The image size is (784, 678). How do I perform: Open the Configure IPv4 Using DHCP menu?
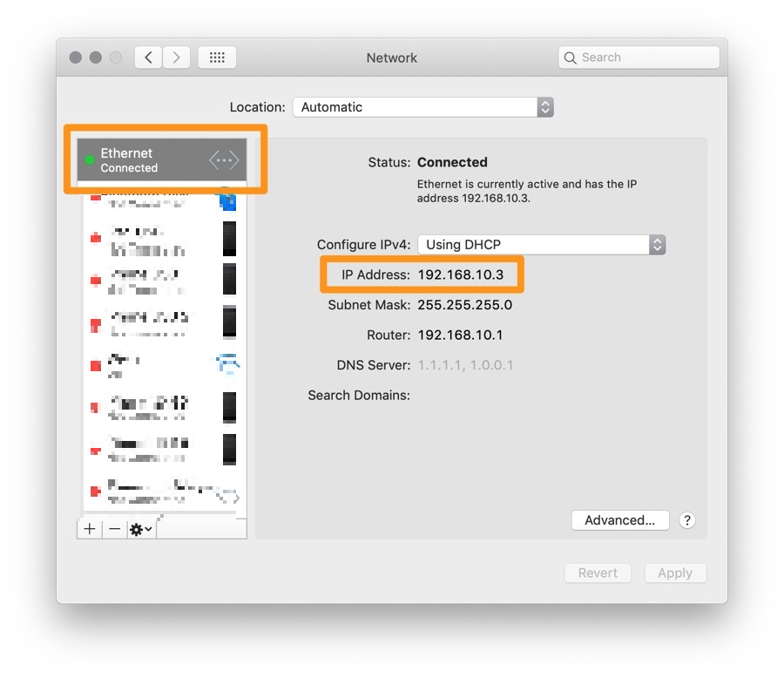click(542, 245)
